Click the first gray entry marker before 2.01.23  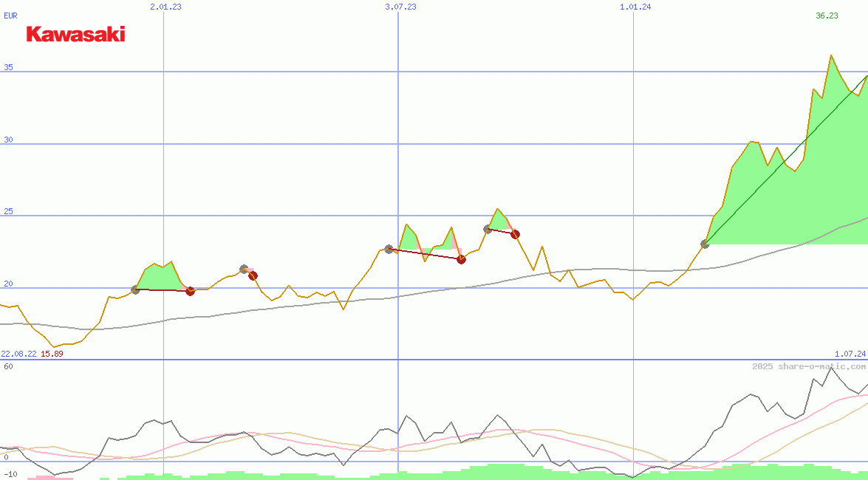(x=135, y=289)
